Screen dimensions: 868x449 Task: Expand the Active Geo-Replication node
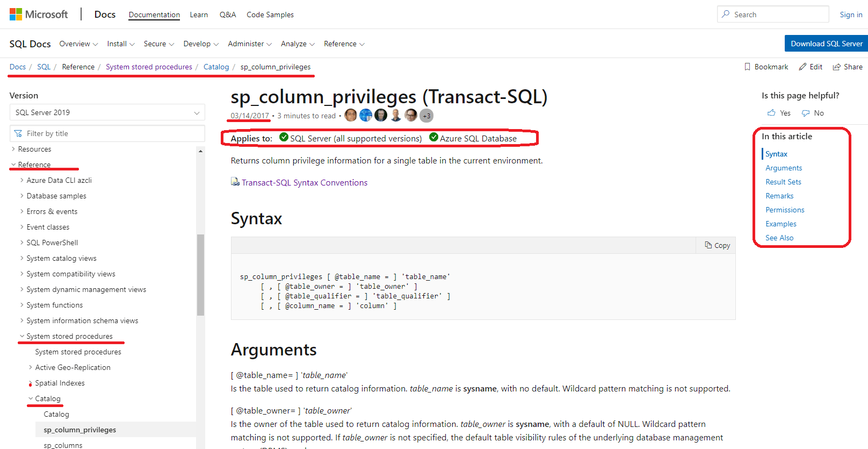[31, 367]
